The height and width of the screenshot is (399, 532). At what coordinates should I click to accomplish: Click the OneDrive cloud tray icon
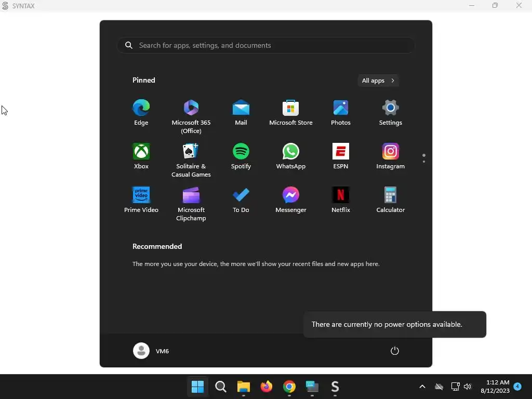[439, 387]
